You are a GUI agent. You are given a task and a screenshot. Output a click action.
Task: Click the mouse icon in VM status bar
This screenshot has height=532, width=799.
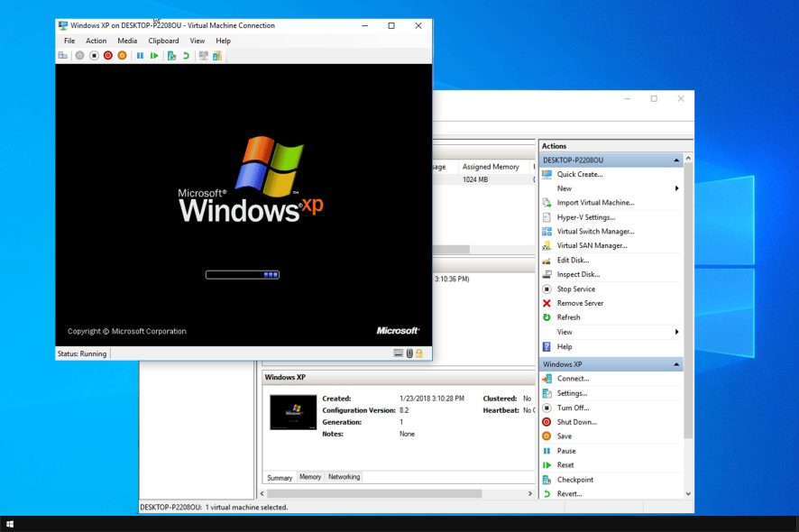click(x=409, y=353)
